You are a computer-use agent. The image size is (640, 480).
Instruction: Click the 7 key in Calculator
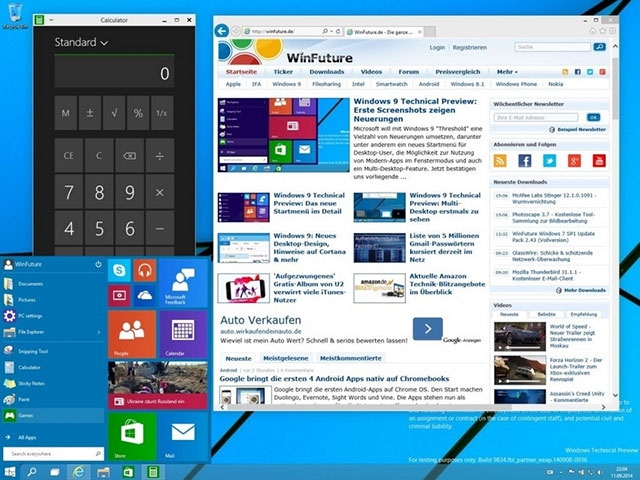(x=69, y=192)
